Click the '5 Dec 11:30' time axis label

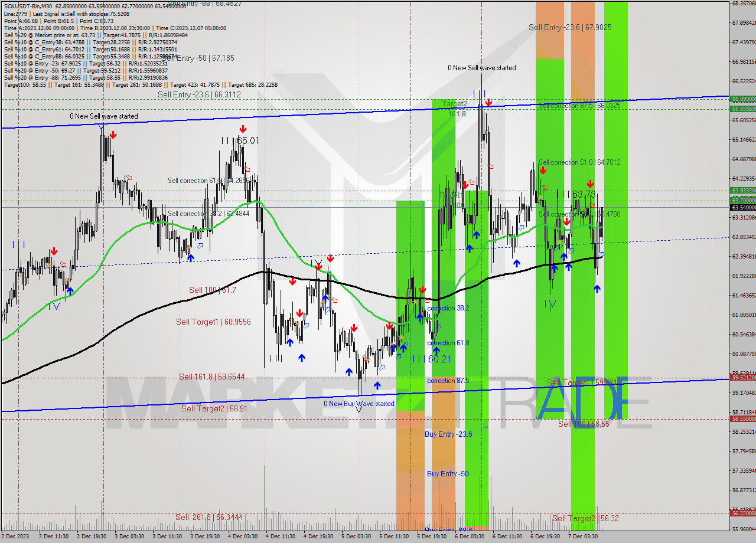[393, 537]
